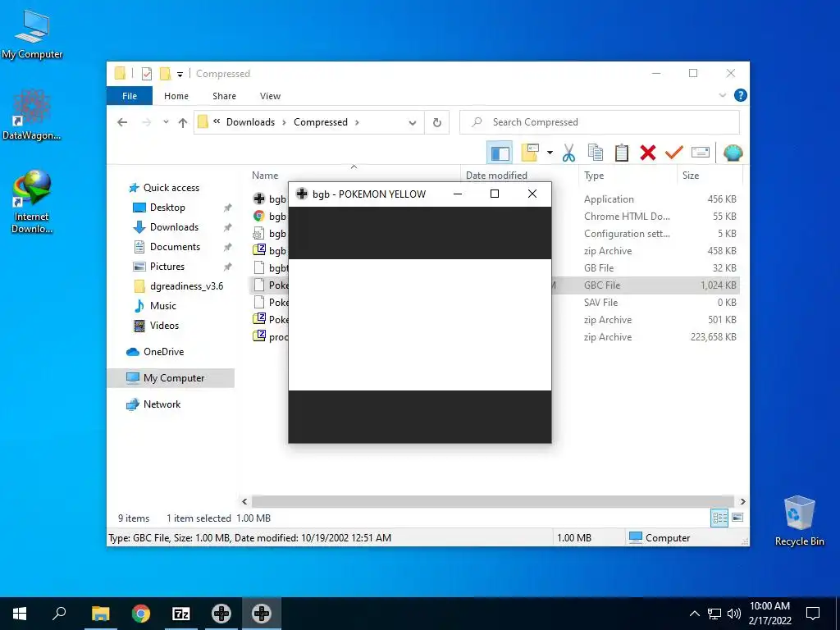Open the View ribbon tab
This screenshot has width=840, height=630.
click(x=270, y=96)
